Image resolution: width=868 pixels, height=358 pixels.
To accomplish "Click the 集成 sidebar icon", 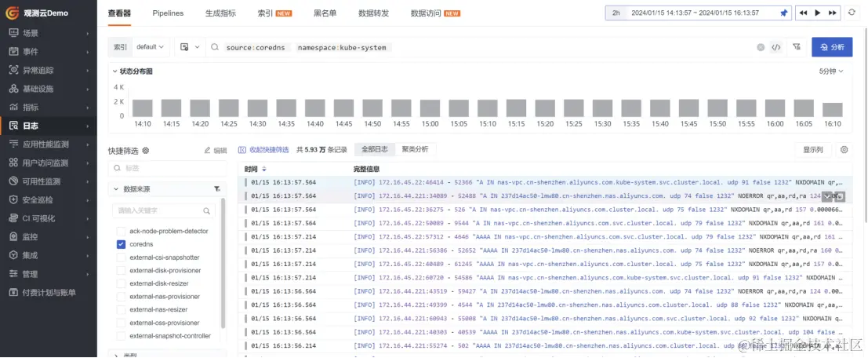I will [x=14, y=255].
